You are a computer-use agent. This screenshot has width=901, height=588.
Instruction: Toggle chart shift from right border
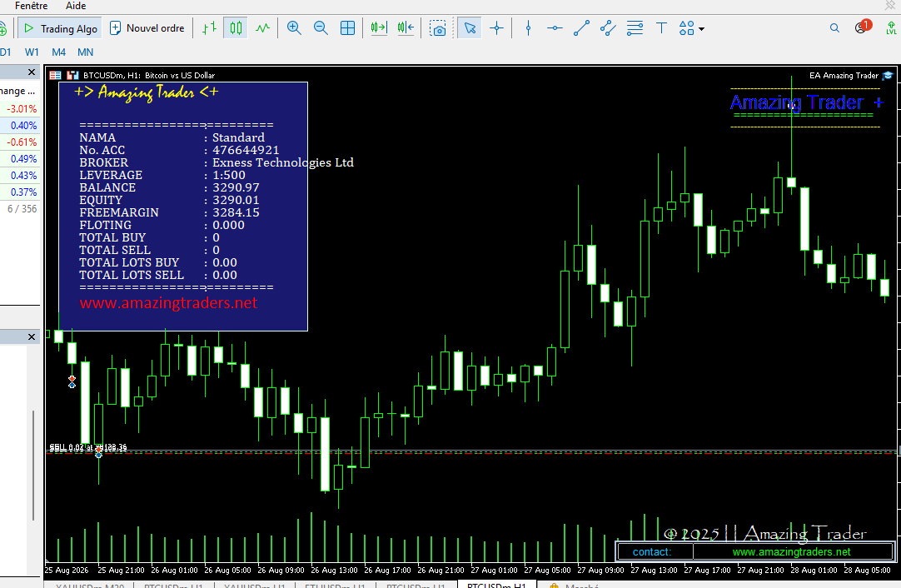[x=406, y=28]
